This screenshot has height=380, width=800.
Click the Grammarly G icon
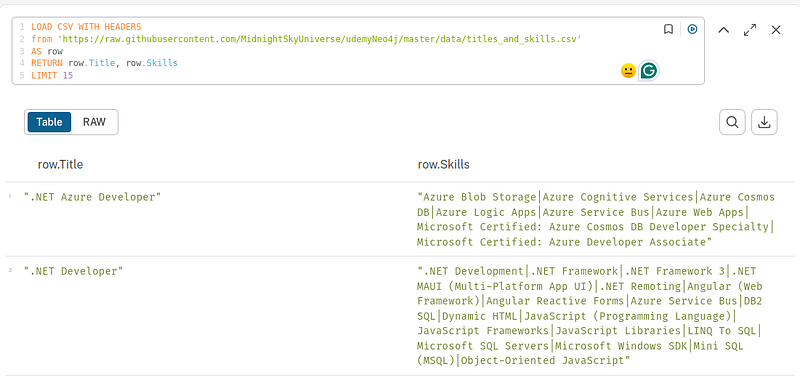pyautogui.click(x=648, y=71)
